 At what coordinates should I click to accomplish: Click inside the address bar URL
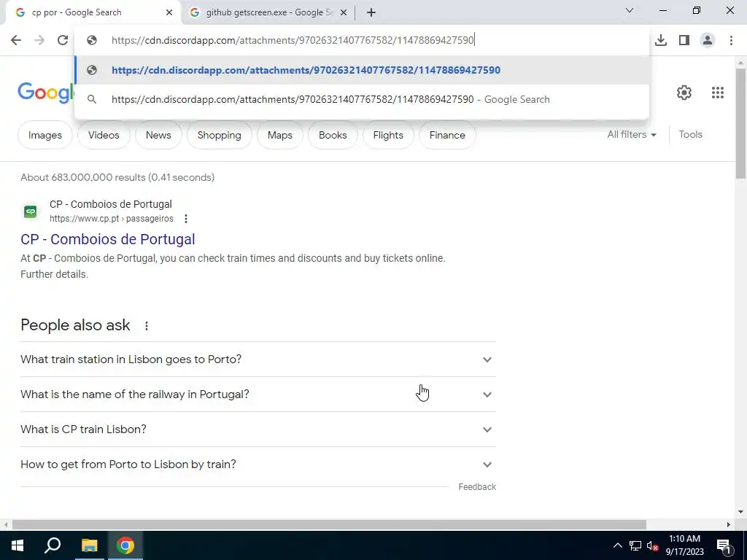[293, 40]
